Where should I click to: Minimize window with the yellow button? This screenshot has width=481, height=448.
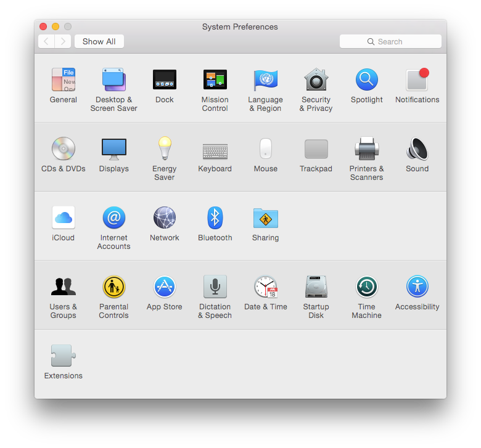(55, 26)
